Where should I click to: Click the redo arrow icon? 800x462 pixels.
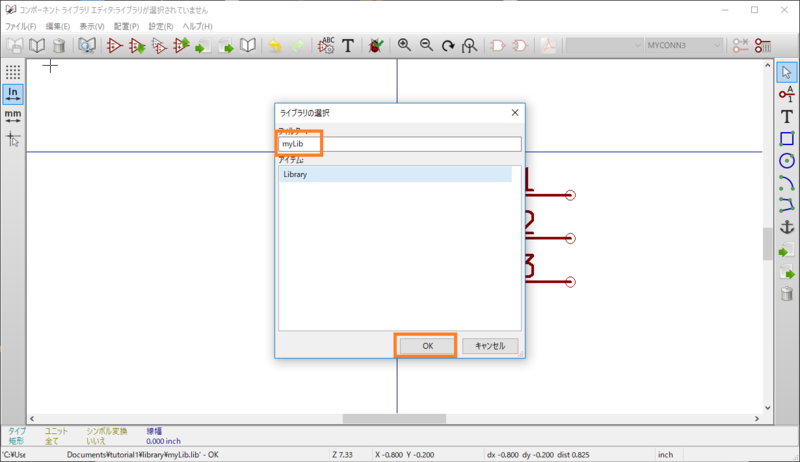pos(297,46)
